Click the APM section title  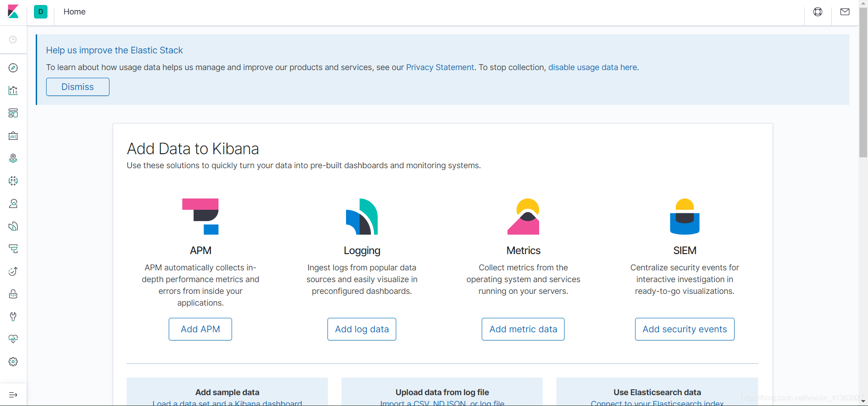pyautogui.click(x=200, y=250)
